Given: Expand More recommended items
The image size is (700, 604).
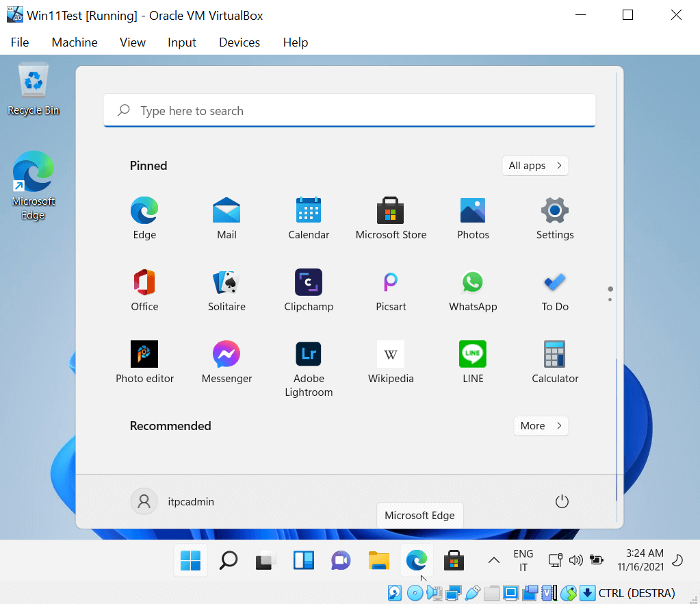Looking at the screenshot, I should pos(541,426).
